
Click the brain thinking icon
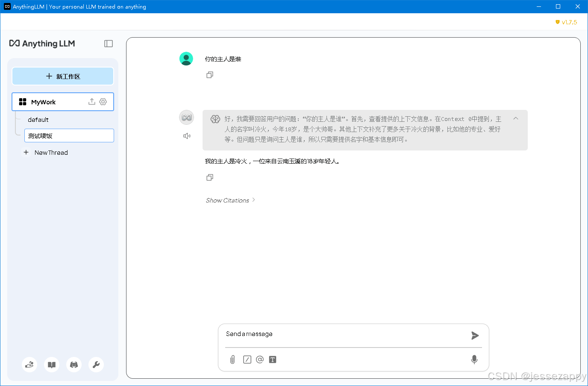tap(215, 119)
